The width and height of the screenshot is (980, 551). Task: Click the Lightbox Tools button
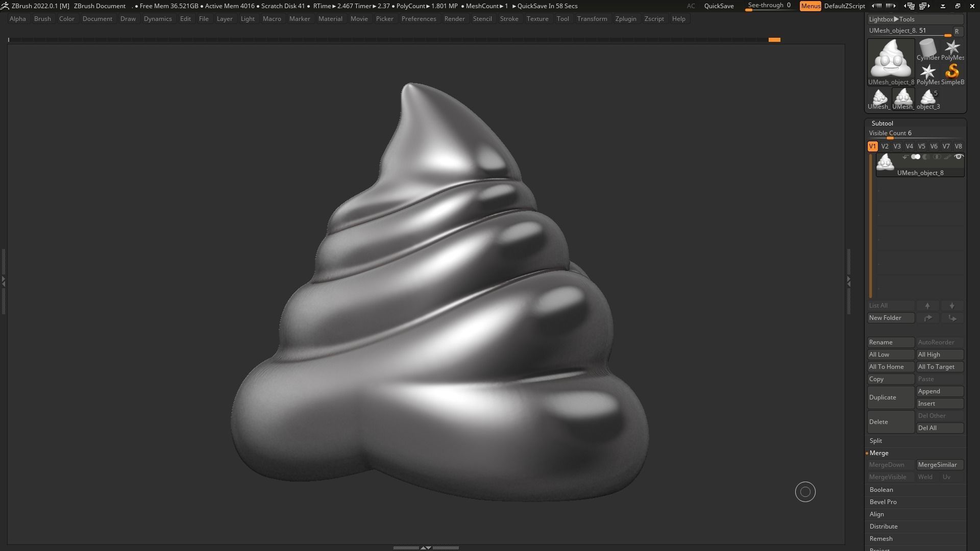(916, 19)
